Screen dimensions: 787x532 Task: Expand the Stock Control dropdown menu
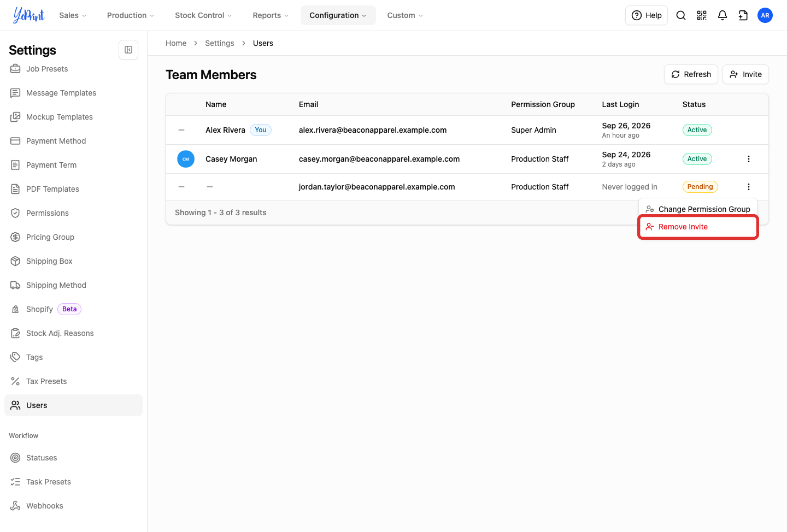[203, 15]
